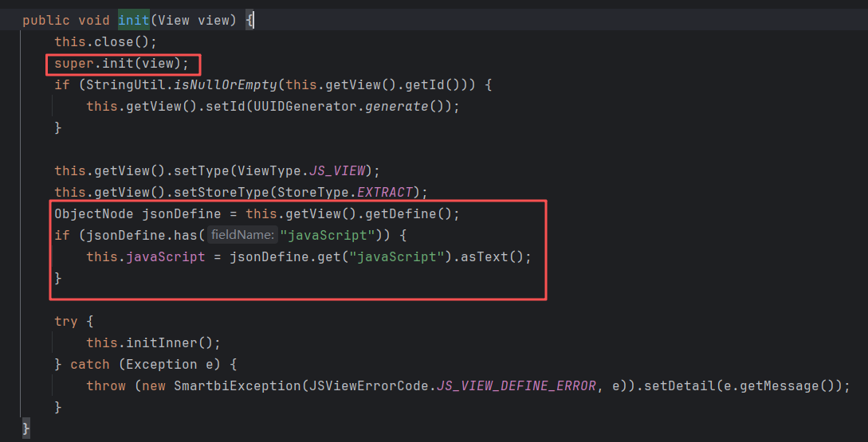Click the super.init(view) call
Screen dimensions: 868x442
(x=121, y=63)
